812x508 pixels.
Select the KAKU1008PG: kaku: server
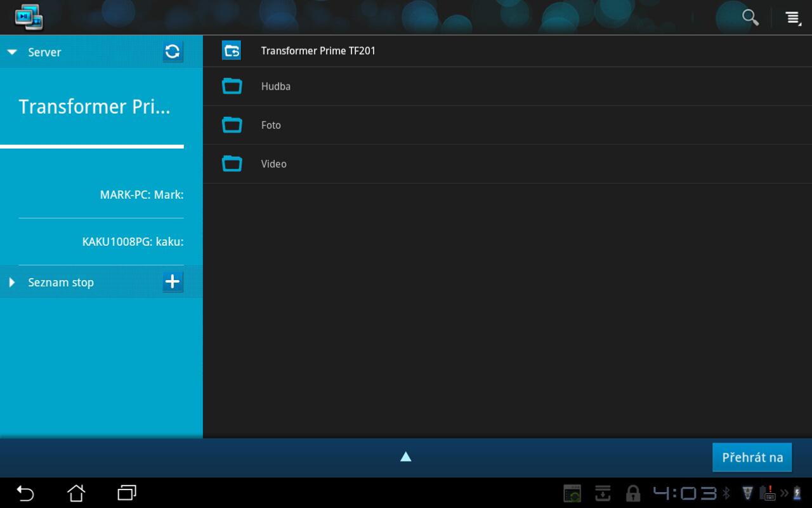pos(133,242)
